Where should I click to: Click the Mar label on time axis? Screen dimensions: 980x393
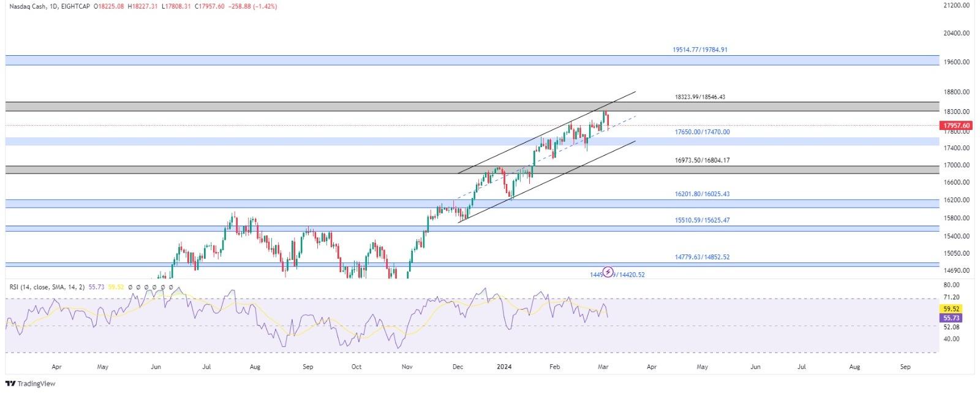tap(603, 367)
